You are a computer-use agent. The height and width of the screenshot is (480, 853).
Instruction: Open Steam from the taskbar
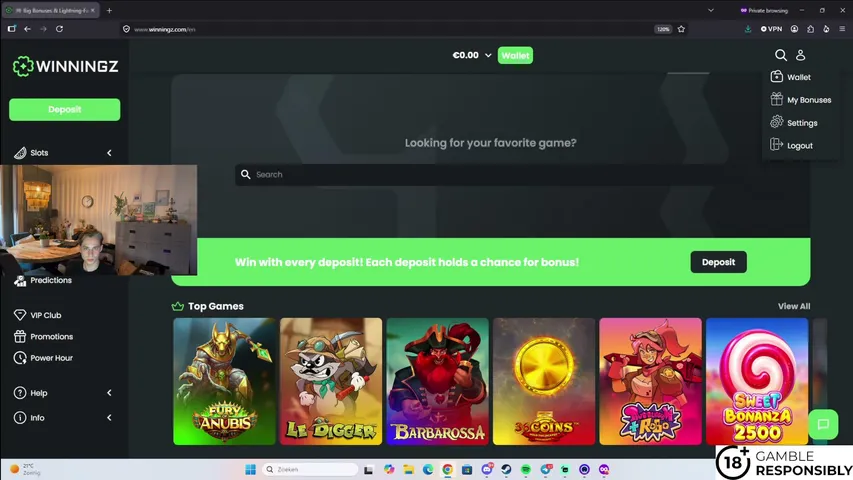click(506, 469)
